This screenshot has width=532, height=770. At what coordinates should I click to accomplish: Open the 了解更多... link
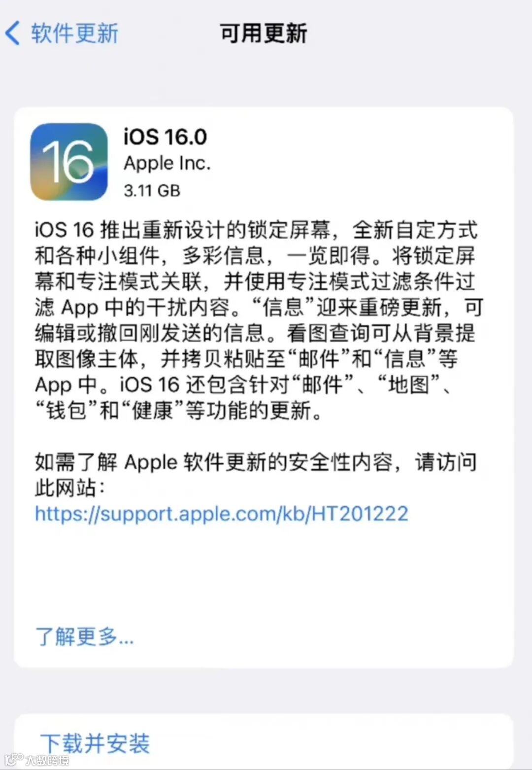coord(84,636)
